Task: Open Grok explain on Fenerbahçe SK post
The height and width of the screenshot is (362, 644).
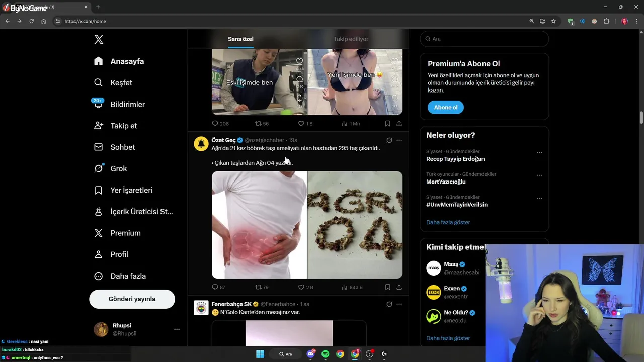Action: click(389, 304)
